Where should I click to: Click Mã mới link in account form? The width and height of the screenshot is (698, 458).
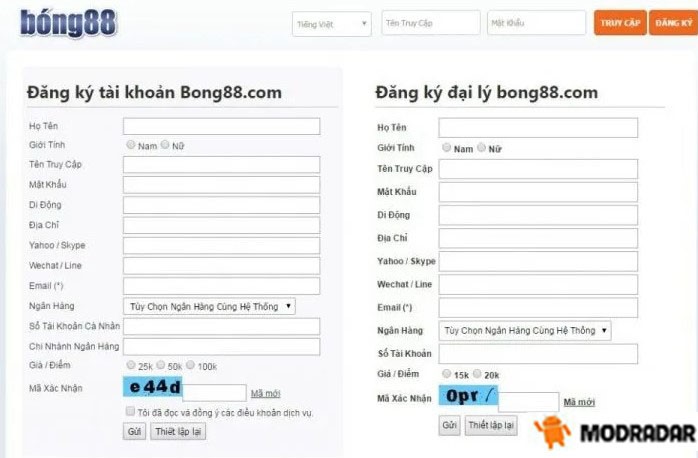(x=265, y=393)
